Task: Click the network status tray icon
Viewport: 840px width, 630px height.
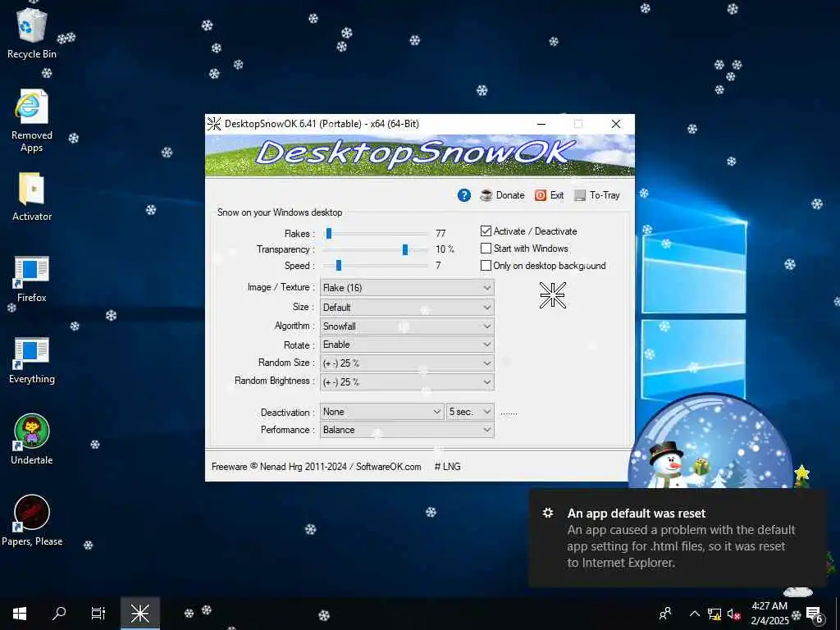Action: coord(714,614)
